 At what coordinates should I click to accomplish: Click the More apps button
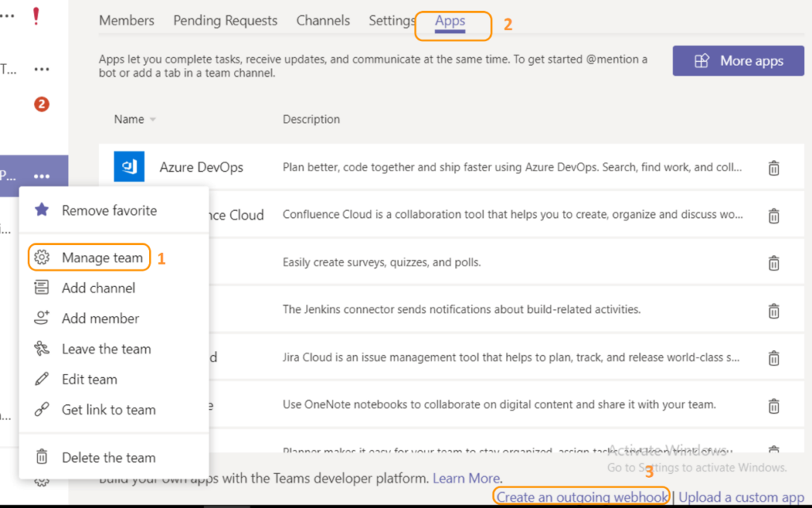point(738,61)
